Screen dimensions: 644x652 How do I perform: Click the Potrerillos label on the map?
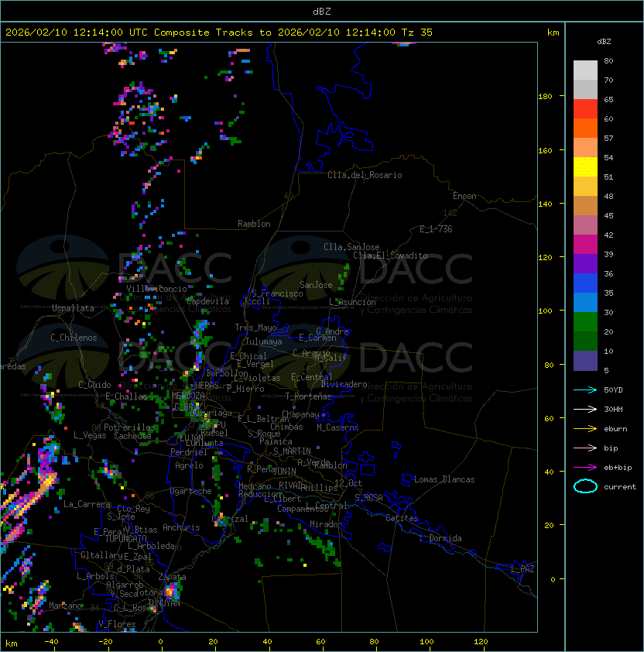128,427
